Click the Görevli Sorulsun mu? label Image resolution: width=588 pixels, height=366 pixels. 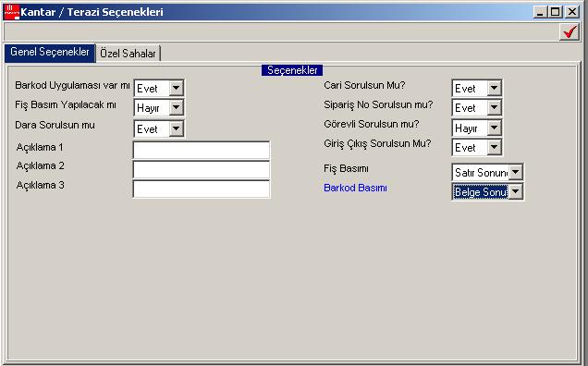[x=372, y=124]
